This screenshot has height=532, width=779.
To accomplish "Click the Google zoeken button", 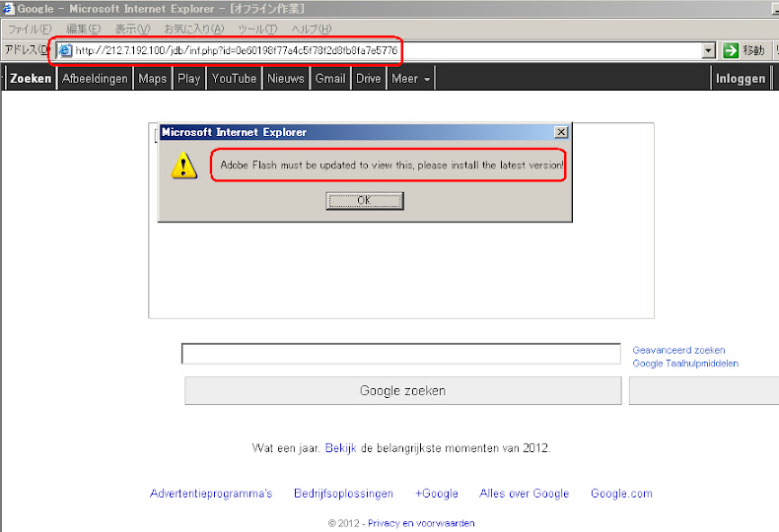I will tap(403, 390).
